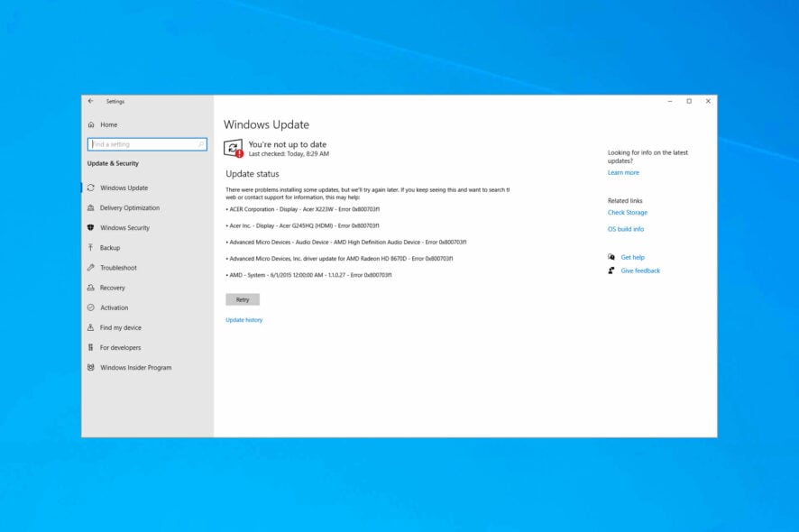799x532 pixels.
Task: Click the Update & Security heading
Action: click(x=113, y=163)
